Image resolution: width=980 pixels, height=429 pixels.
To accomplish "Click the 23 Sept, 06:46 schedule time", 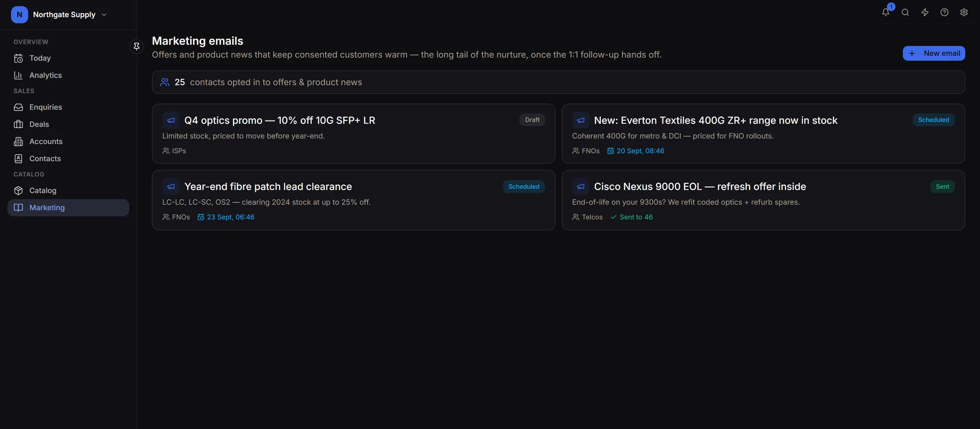I will tap(231, 217).
